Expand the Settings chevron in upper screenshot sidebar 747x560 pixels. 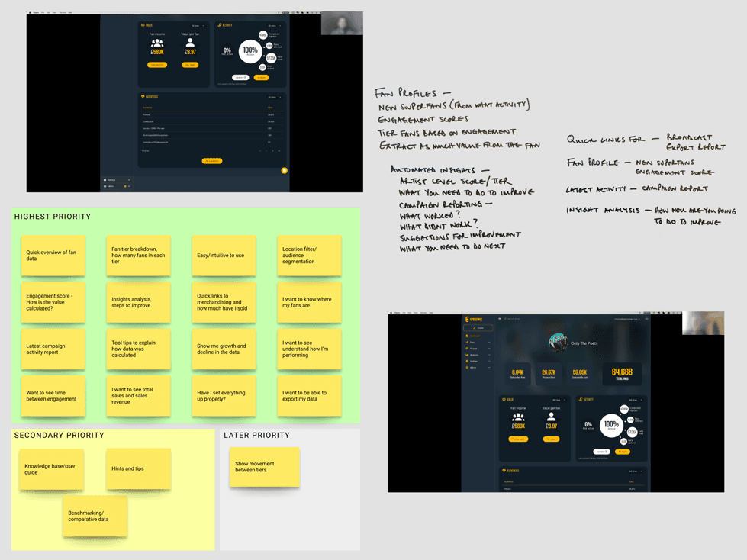[129, 180]
